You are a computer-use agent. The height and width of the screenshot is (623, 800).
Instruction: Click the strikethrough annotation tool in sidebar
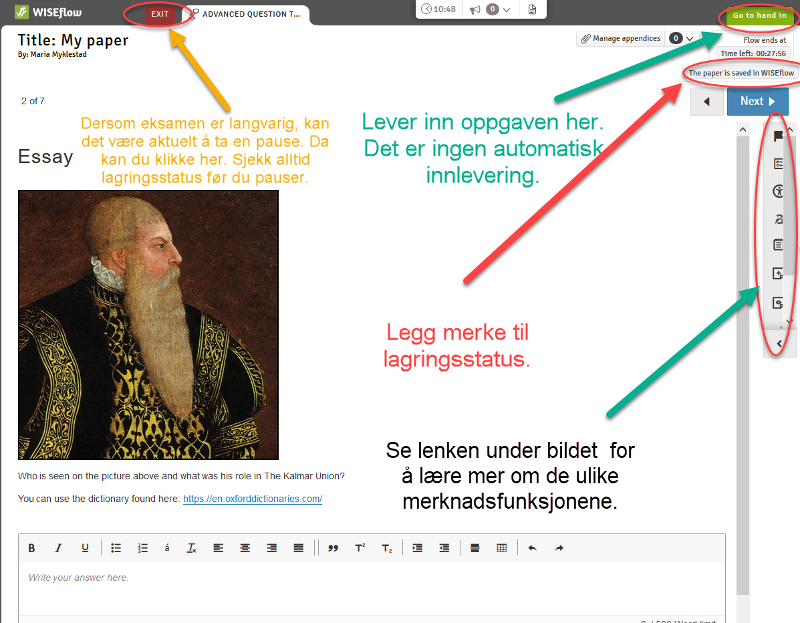tap(778, 219)
